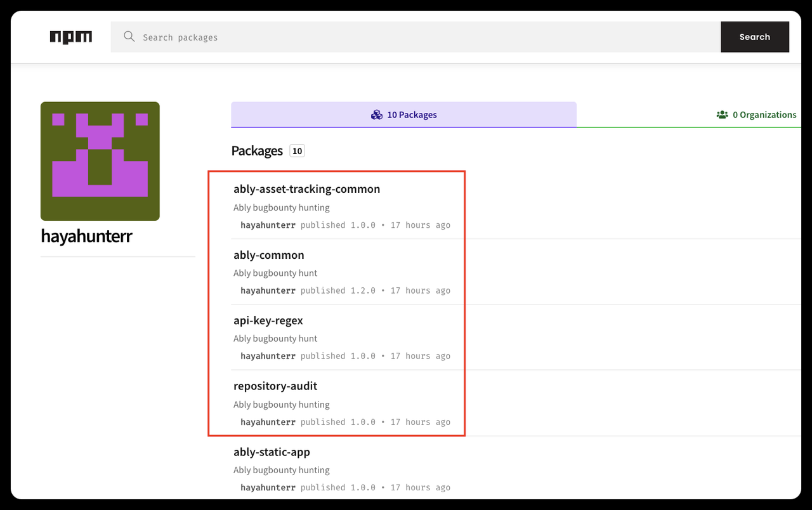The height and width of the screenshot is (510, 812).
Task: Click the black Search button
Action: (755, 37)
